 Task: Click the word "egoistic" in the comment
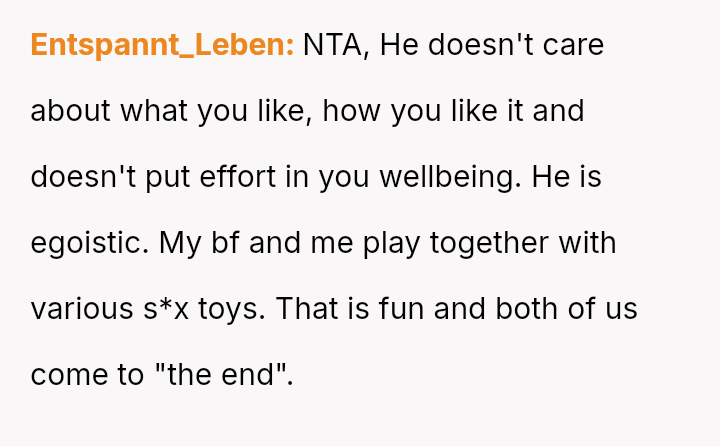coord(87,243)
